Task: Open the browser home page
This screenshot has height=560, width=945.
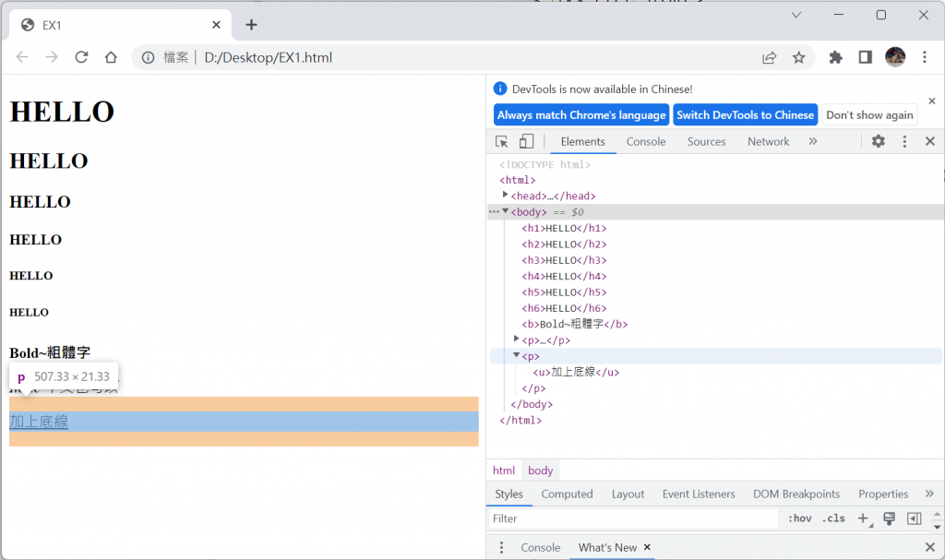Action: [x=111, y=57]
